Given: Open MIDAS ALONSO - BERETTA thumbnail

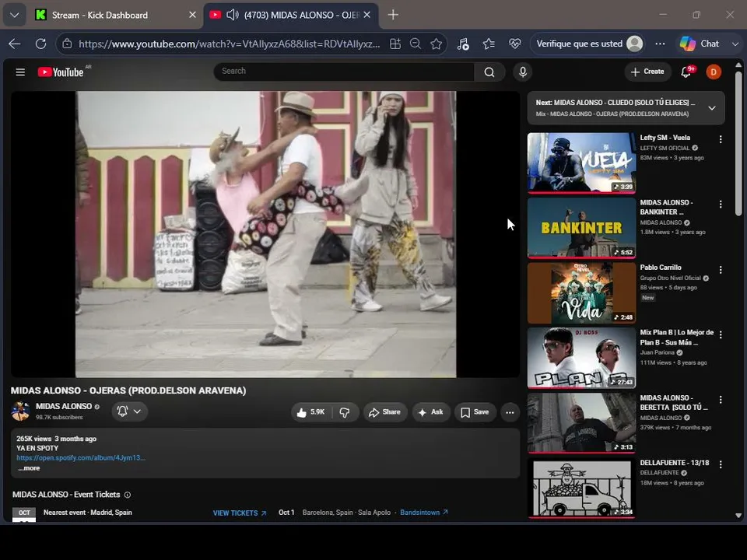Looking at the screenshot, I should (x=581, y=423).
